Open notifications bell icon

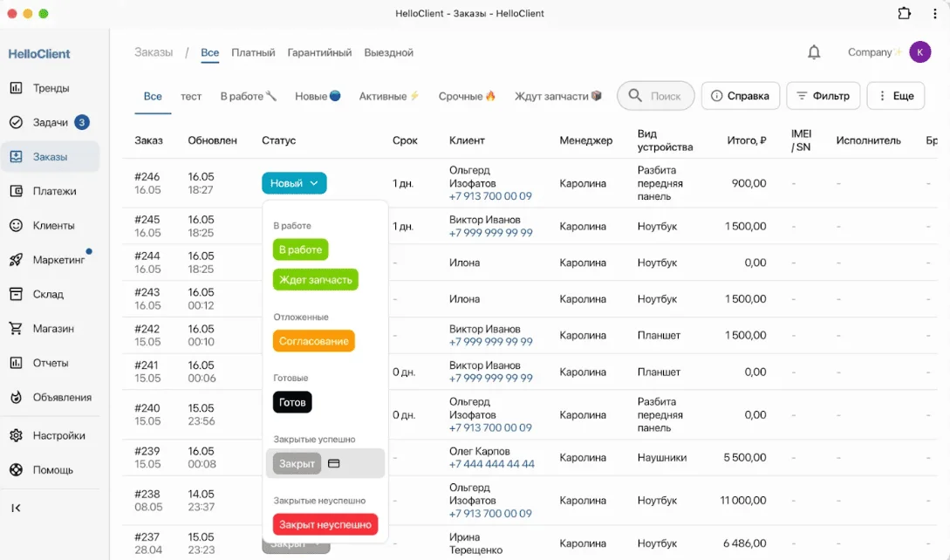814,52
